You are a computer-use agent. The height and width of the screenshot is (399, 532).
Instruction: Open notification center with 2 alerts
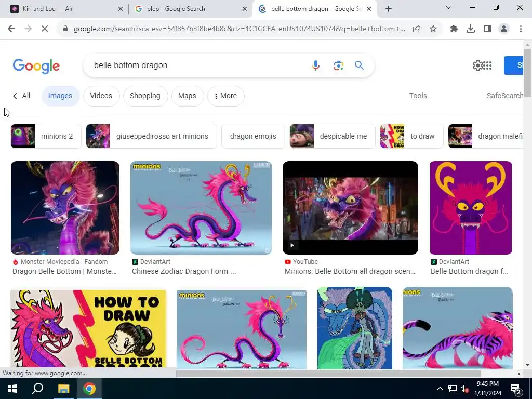(516, 389)
